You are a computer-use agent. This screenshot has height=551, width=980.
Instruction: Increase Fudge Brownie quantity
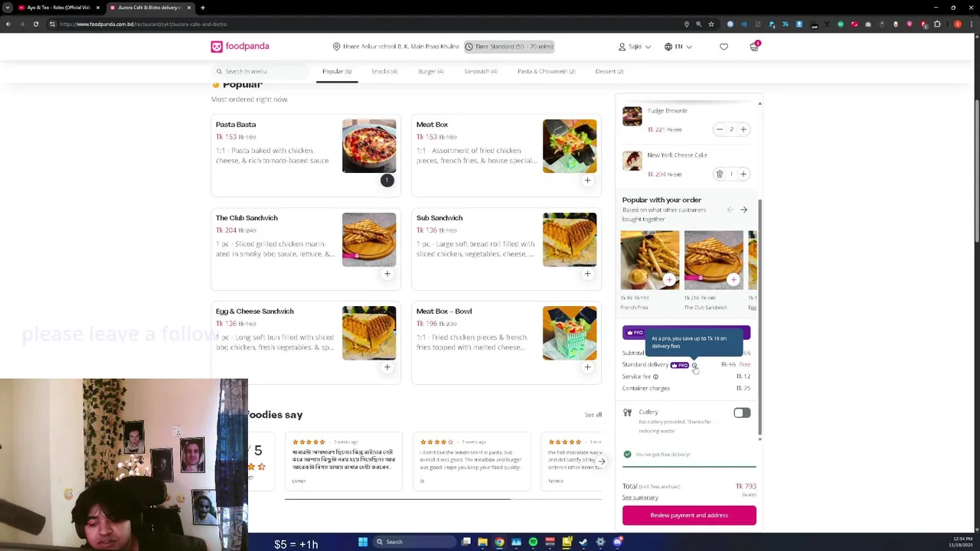(x=743, y=130)
